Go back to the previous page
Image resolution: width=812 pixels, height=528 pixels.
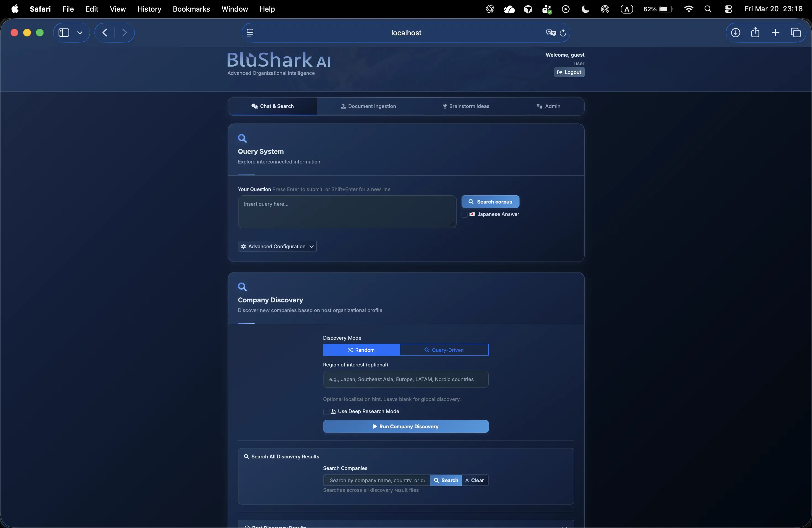(x=105, y=32)
